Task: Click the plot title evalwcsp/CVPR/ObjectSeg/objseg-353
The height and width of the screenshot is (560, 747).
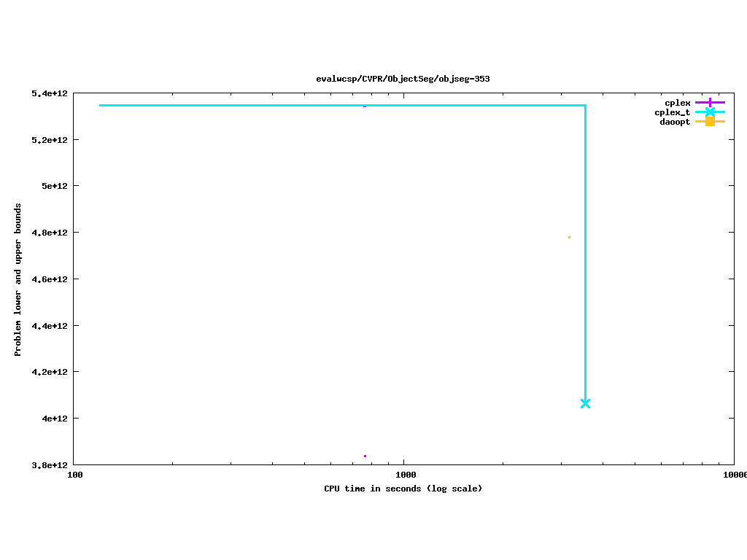Action: 403,79
